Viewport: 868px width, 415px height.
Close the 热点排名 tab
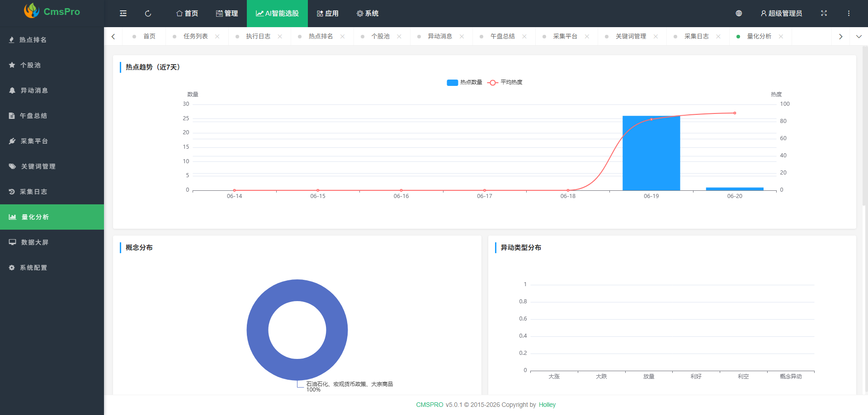343,37
